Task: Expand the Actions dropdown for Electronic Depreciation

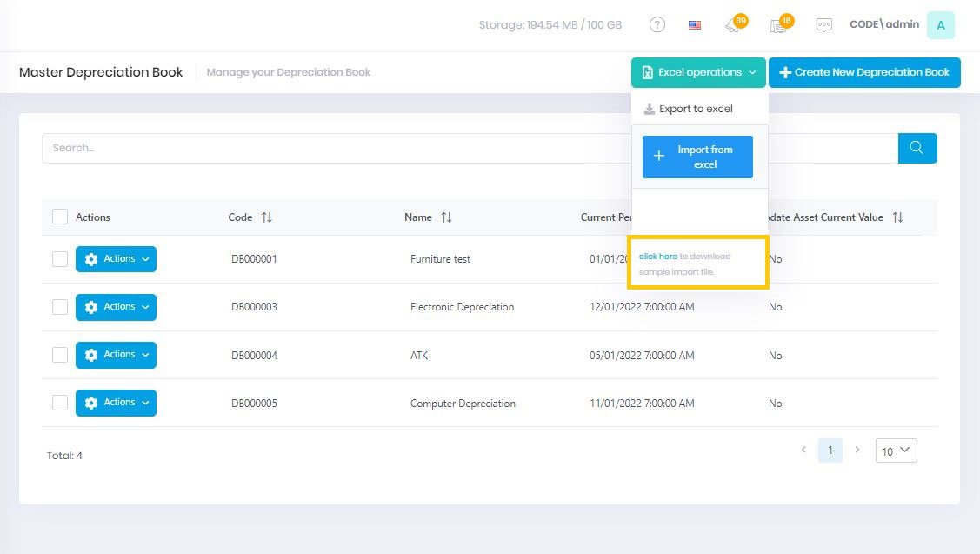Action: click(116, 306)
